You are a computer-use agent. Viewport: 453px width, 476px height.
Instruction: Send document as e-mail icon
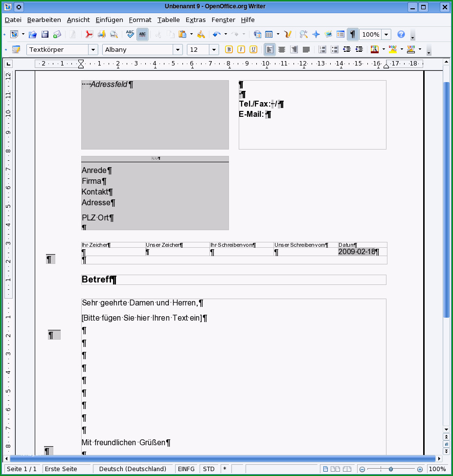57,34
